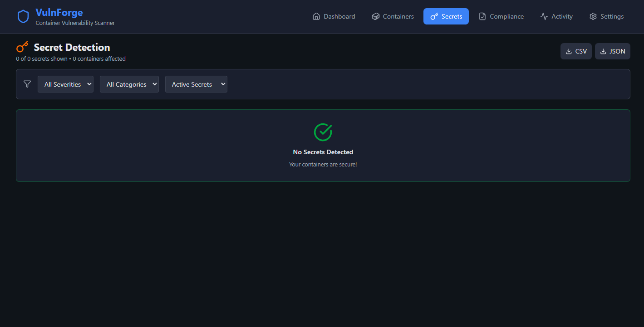Viewport: 644px width, 327px height.
Task: Click the VulnForge title text
Action: click(59, 13)
